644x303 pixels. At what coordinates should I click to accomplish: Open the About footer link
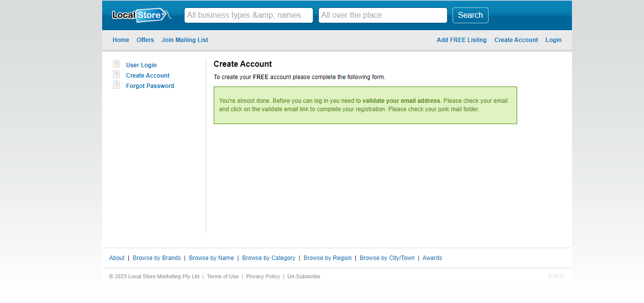click(117, 258)
